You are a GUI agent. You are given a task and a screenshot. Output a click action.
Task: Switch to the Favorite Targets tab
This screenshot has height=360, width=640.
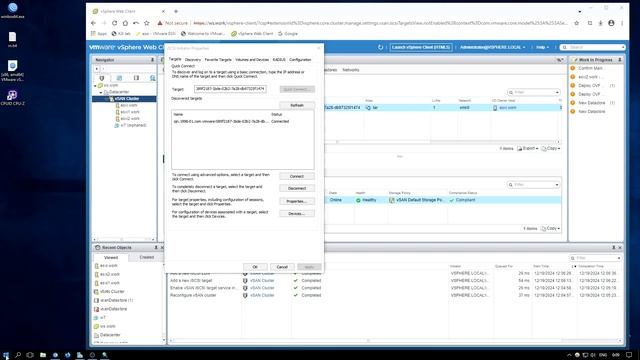tap(218, 60)
